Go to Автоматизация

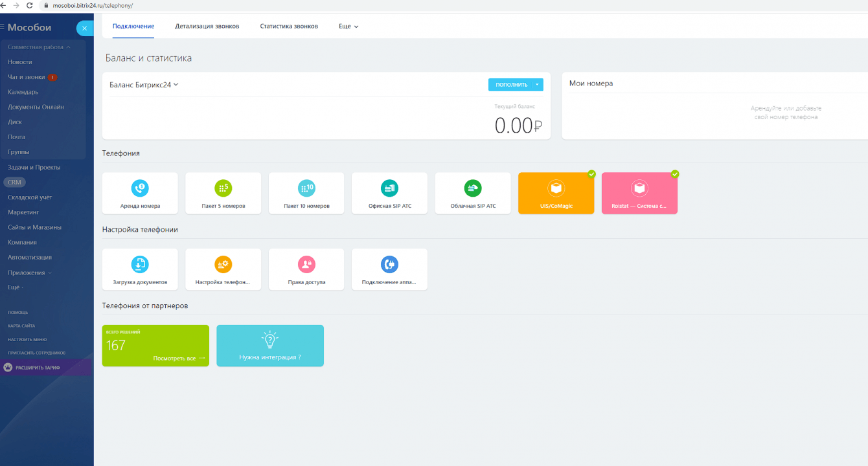[x=30, y=258]
